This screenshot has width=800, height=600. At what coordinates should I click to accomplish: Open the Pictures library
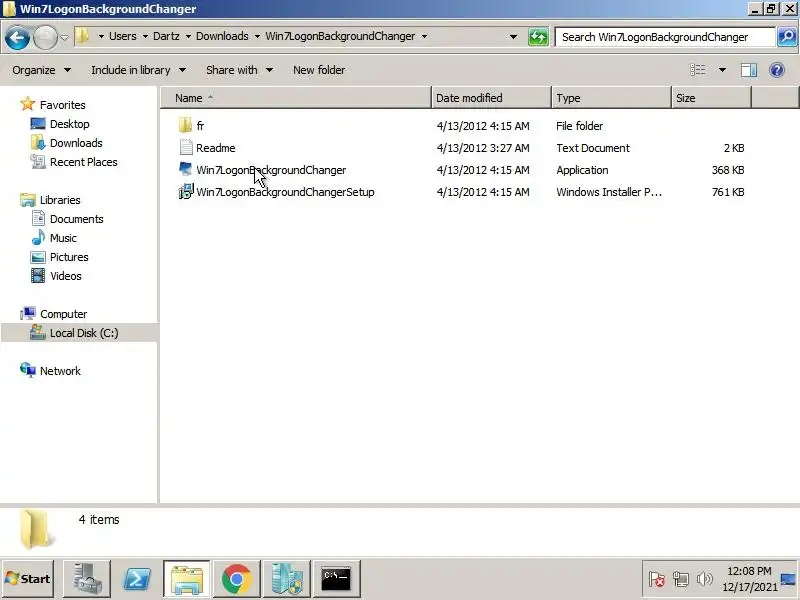(69, 257)
